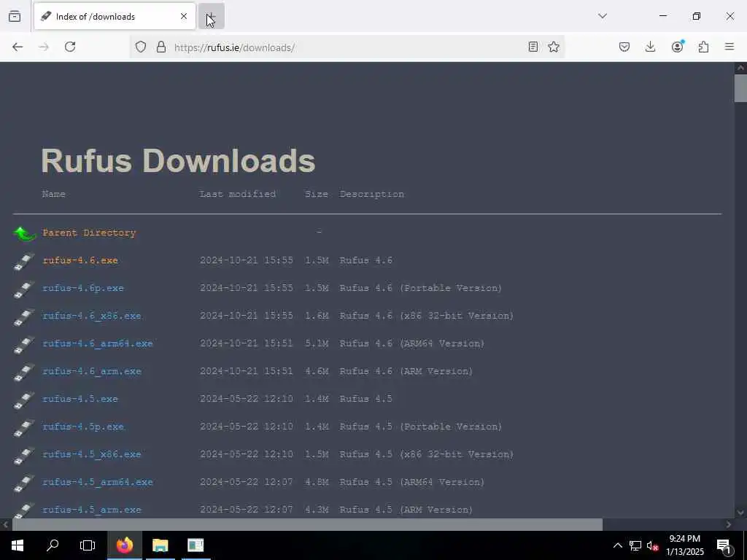Download rufus-4.5.exe
This screenshot has width=747, height=560.
(80, 399)
